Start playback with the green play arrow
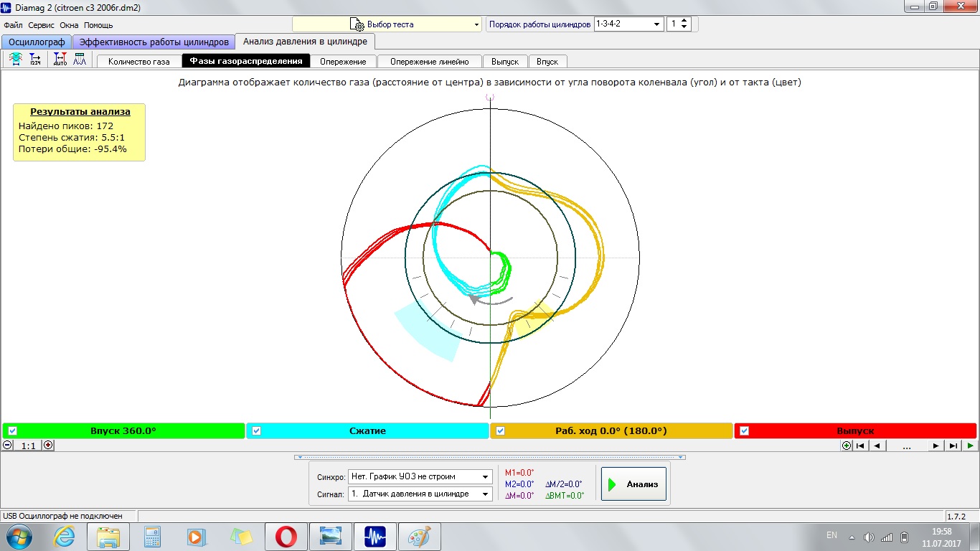980x551 pixels. click(x=970, y=446)
